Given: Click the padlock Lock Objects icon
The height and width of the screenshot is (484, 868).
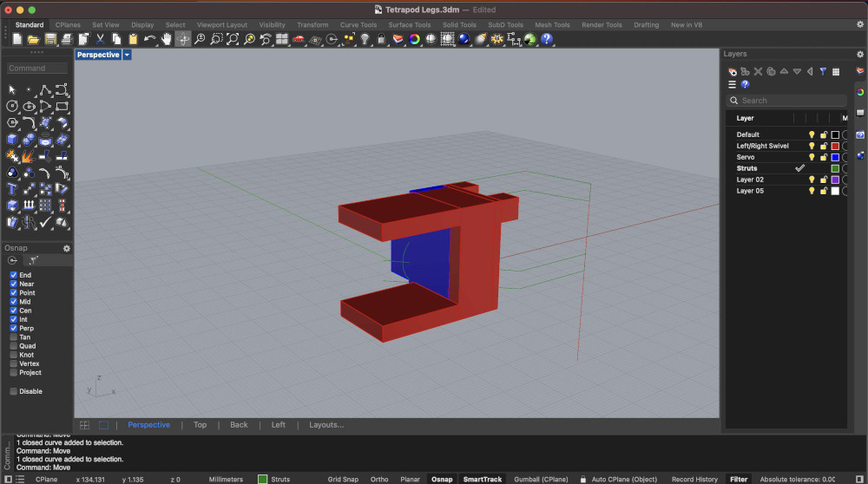Looking at the screenshot, I should coord(381,39).
